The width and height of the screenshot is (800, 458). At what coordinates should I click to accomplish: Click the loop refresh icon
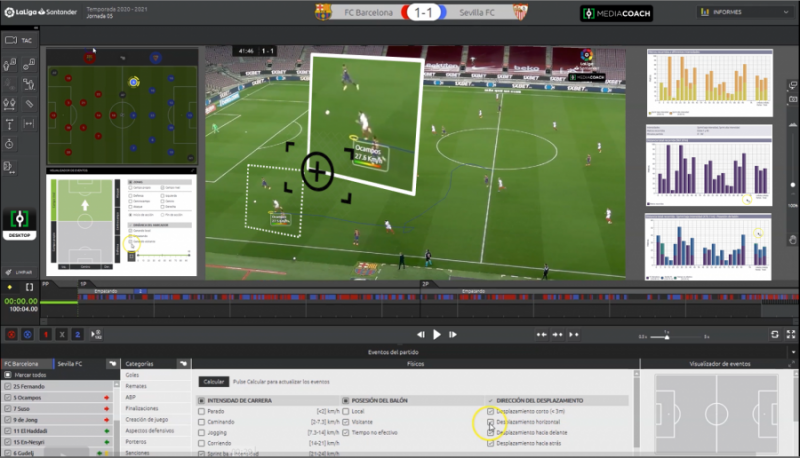774,335
